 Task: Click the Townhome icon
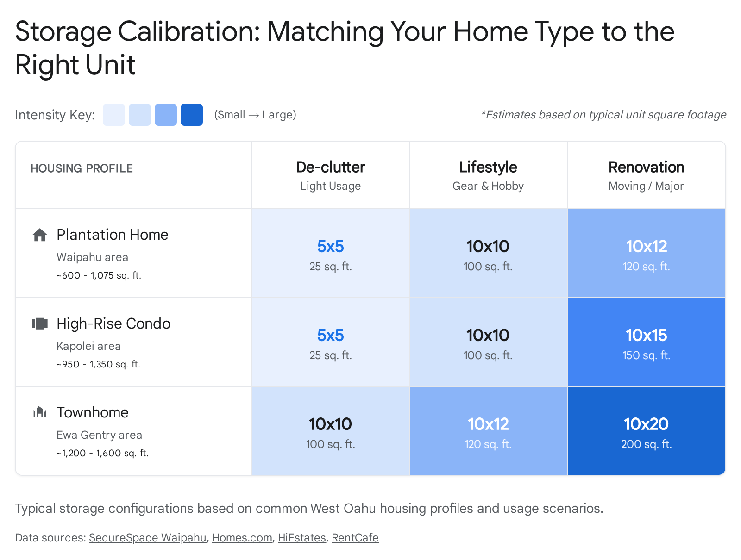(40, 412)
